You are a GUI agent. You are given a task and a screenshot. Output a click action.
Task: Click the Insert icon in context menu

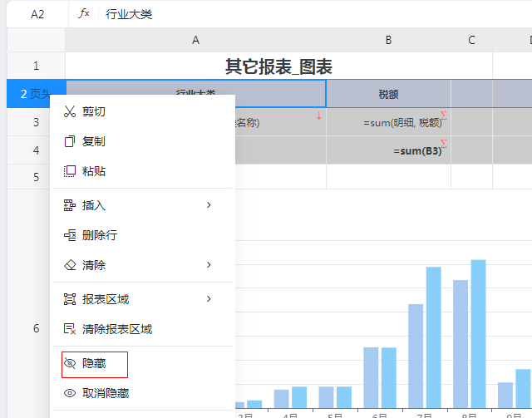70,205
